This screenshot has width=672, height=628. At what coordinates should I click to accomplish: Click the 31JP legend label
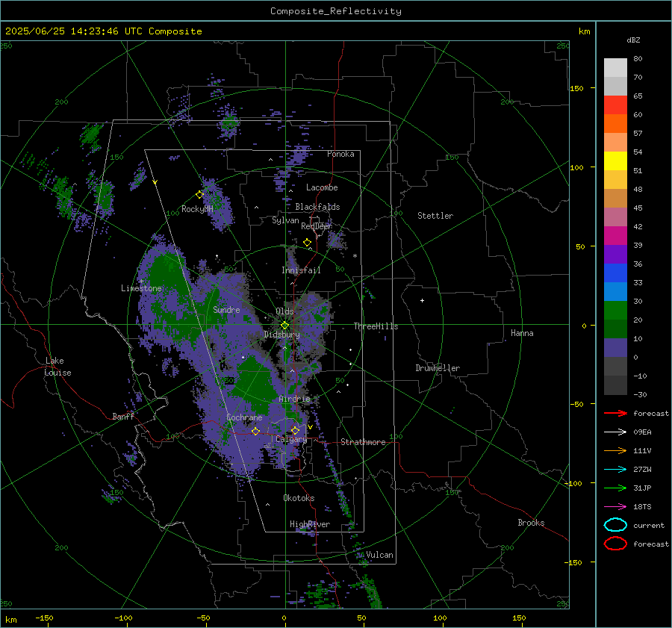pyautogui.click(x=642, y=488)
